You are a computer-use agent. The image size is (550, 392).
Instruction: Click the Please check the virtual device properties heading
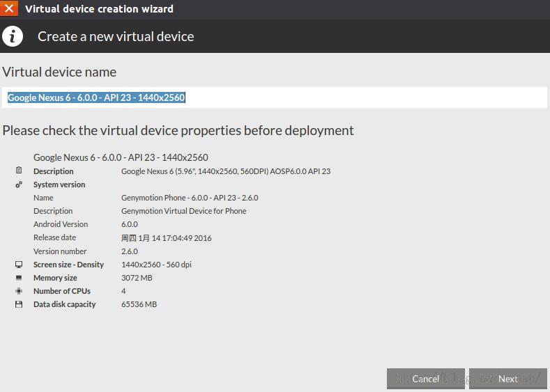coord(178,131)
